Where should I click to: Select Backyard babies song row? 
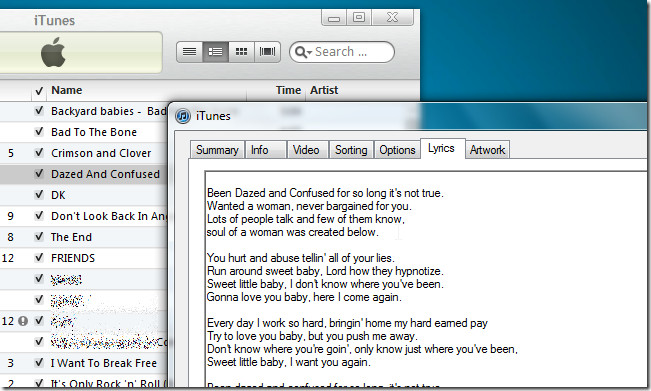[109, 111]
